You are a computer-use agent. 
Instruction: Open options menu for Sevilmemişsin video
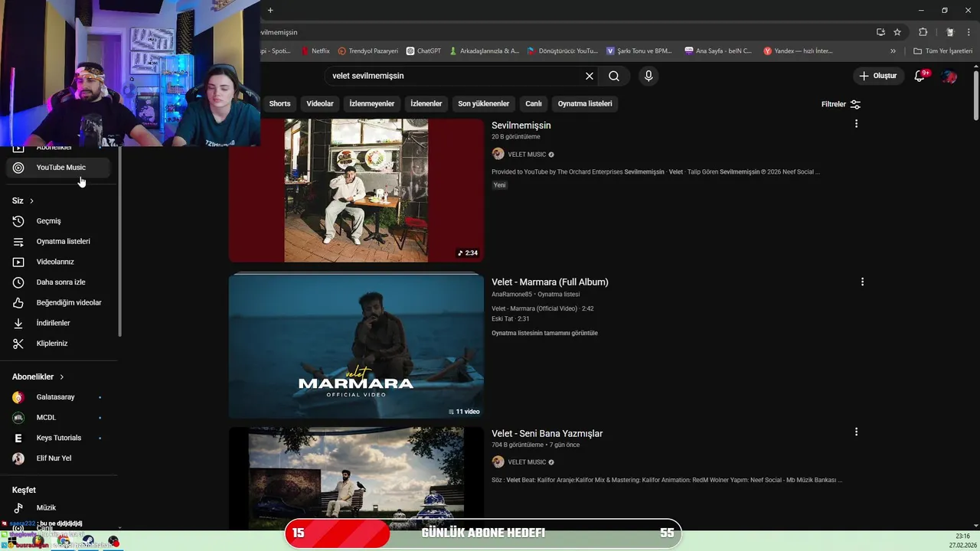click(856, 124)
